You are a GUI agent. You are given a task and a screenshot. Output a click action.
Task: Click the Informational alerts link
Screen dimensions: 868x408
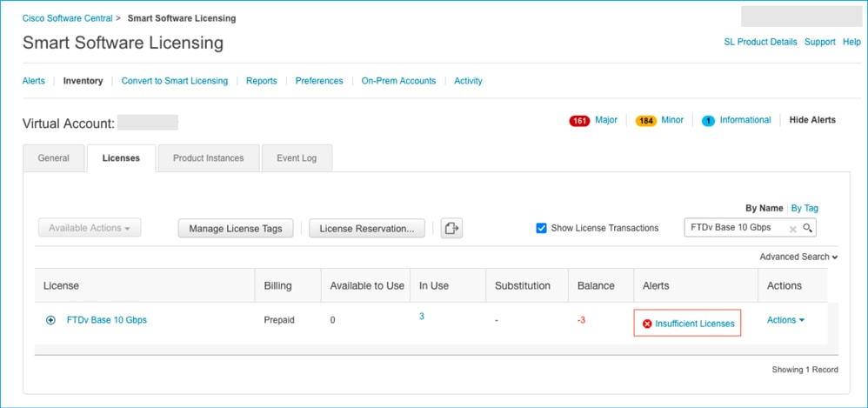point(745,120)
